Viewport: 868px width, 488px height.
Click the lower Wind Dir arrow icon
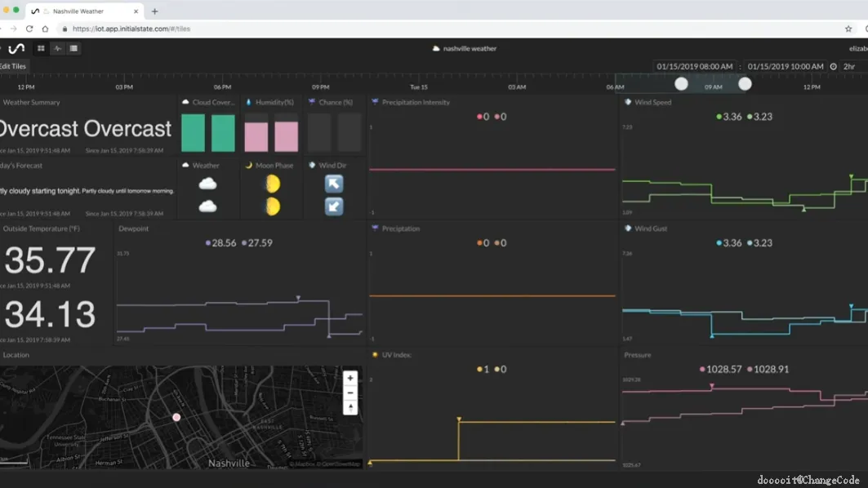click(334, 206)
